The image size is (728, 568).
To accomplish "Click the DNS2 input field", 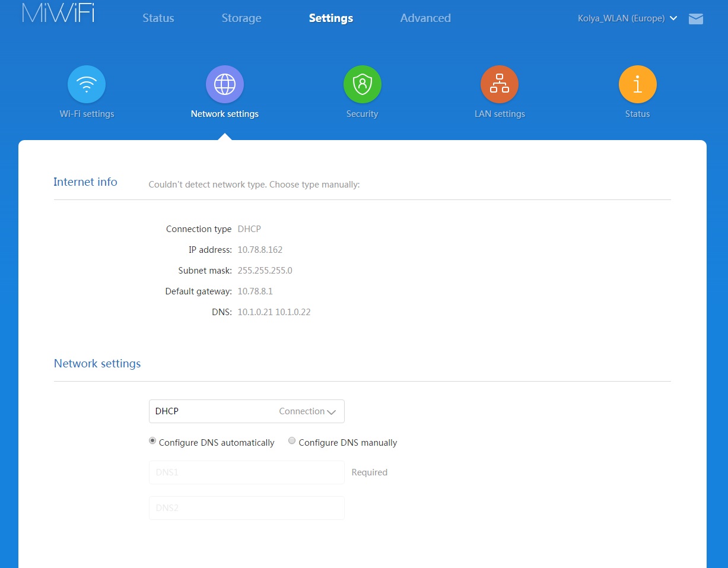I will tap(246, 508).
